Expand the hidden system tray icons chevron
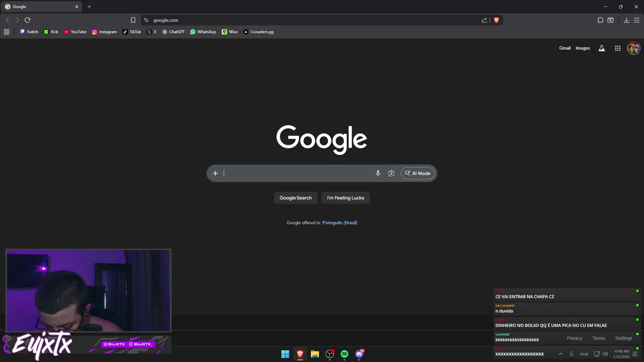Screen dimensions: 644x362 pos(560,354)
